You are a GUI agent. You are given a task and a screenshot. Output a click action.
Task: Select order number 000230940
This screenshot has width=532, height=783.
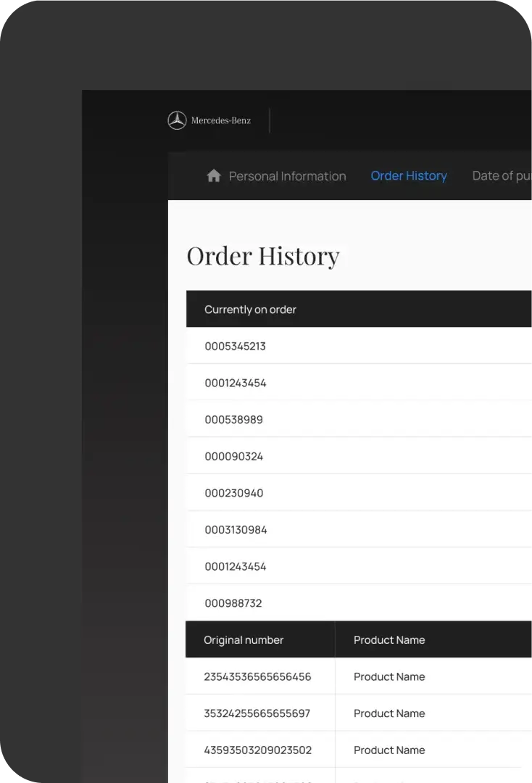(x=233, y=493)
